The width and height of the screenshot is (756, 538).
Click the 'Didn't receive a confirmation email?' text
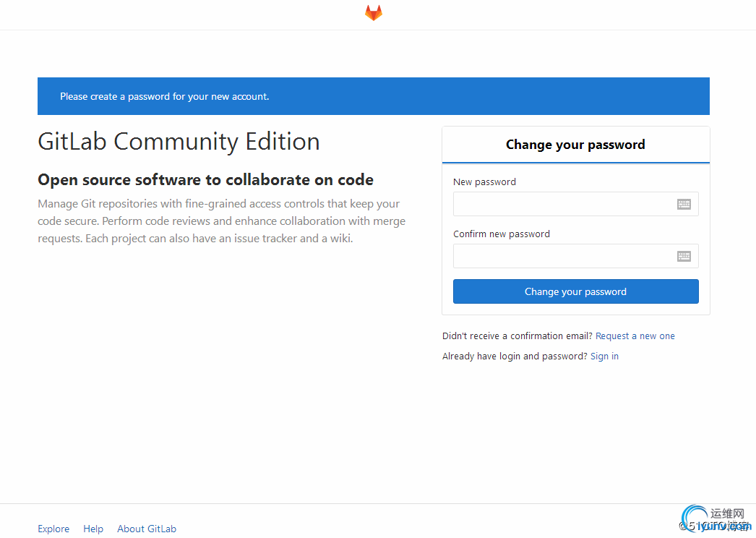517,336
